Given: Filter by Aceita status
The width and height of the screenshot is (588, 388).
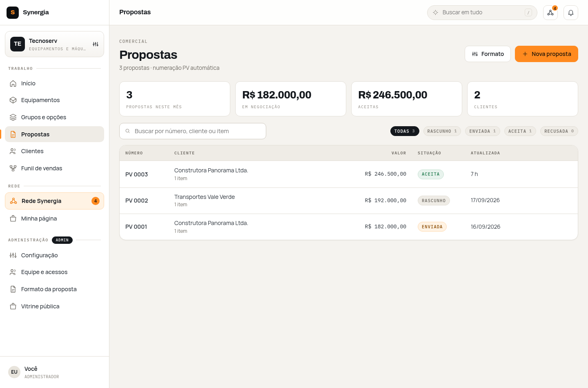Looking at the screenshot, I should tap(520, 131).
